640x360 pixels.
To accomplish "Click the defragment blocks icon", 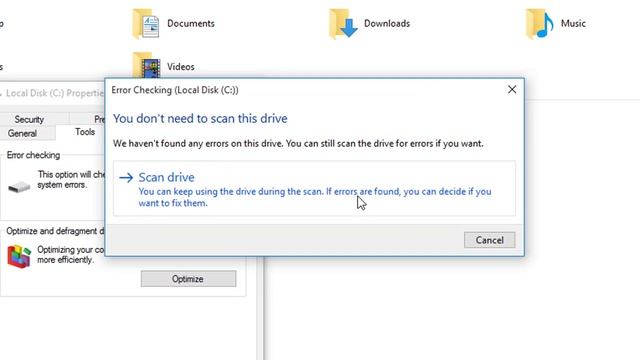I will pyautogui.click(x=19, y=256).
